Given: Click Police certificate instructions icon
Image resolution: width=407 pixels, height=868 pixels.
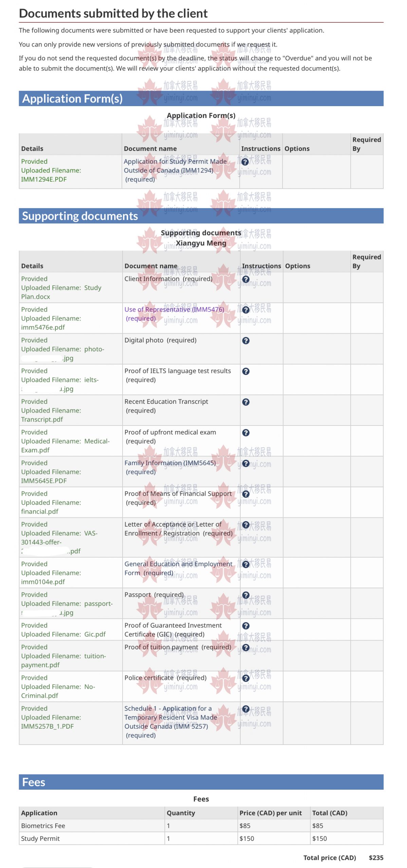Looking at the screenshot, I should (246, 678).
